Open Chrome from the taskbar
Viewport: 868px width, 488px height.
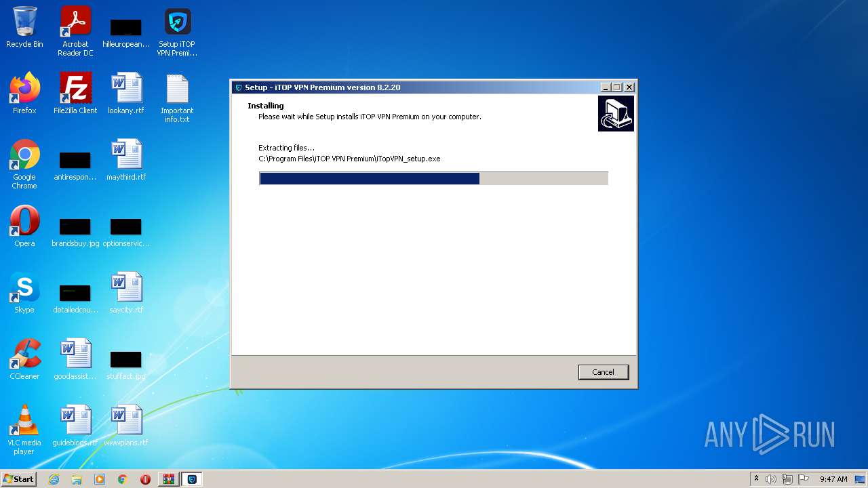click(123, 479)
